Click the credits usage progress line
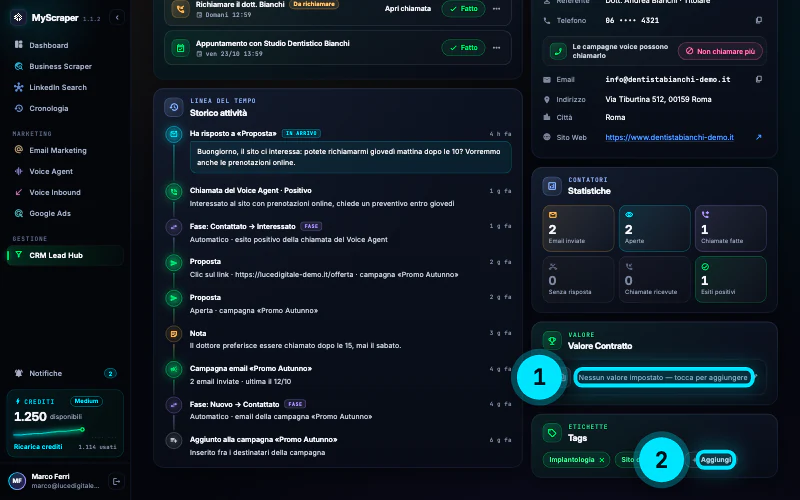Viewport: 800px width, 500px height. 49,432
